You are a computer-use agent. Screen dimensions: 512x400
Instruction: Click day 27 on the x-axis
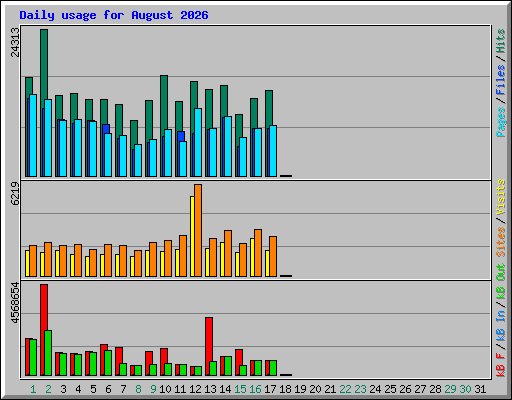(420, 389)
